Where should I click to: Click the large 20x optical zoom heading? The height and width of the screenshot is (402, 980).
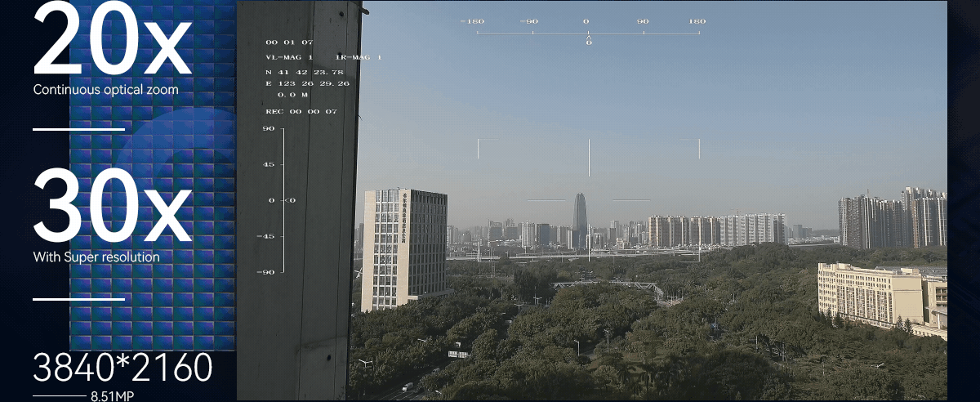tap(112, 42)
